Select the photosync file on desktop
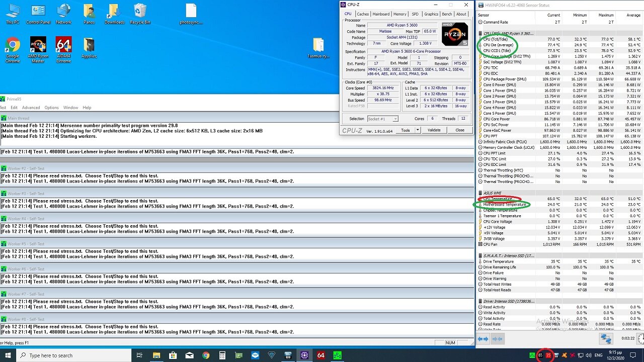The height and width of the screenshot is (362, 644). (191, 14)
